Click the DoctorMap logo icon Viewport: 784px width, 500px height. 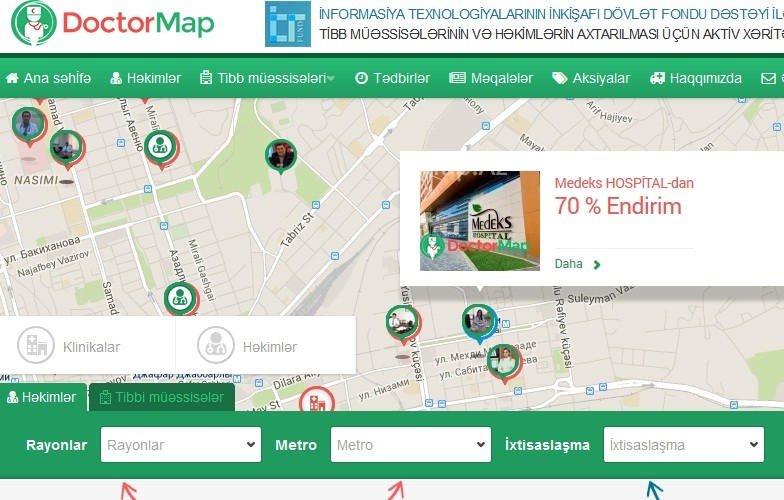tap(33, 24)
